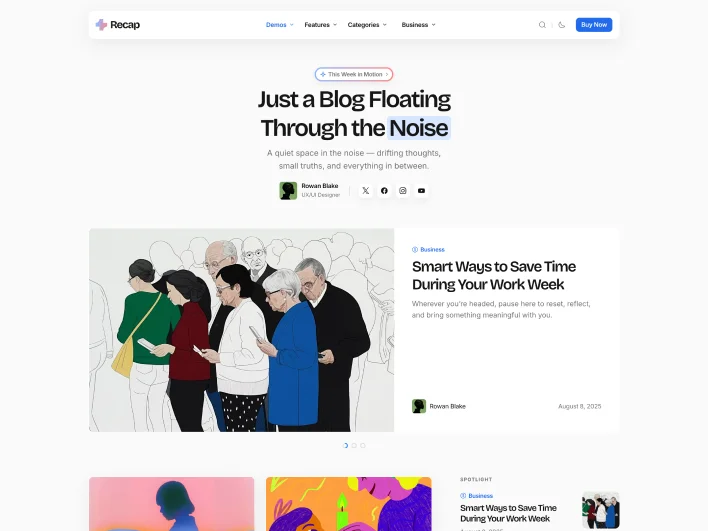Select the third slider pagination dot
Screen dimensions: 708x531
[x=363, y=446]
